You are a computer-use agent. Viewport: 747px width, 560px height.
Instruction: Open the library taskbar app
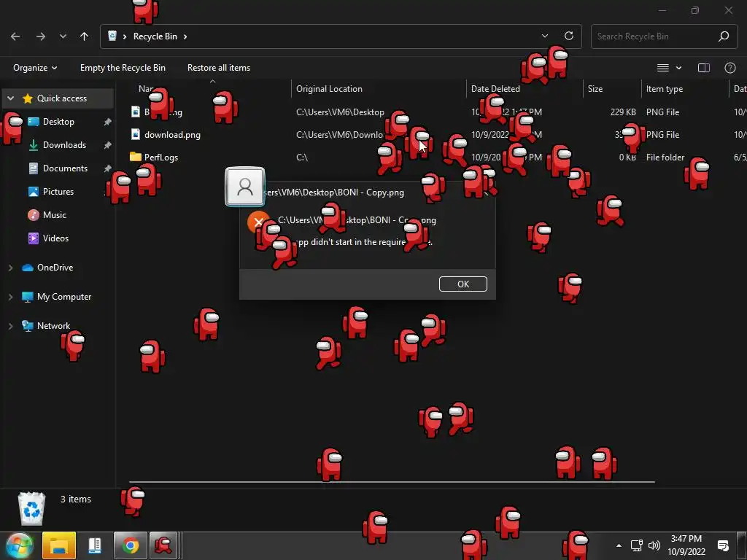pos(95,545)
